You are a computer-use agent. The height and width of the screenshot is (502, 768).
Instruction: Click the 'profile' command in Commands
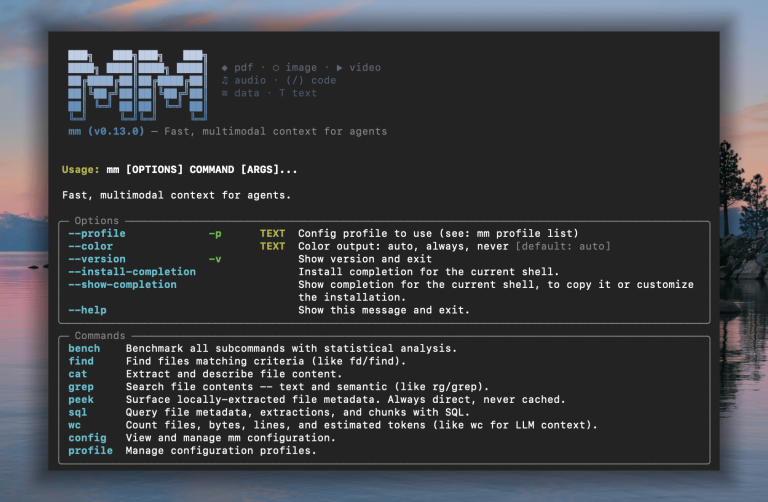click(x=91, y=450)
